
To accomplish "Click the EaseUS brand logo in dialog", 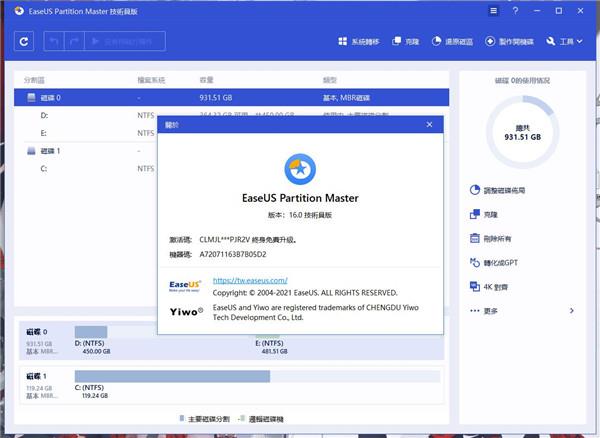I will click(x=185, y=286).
